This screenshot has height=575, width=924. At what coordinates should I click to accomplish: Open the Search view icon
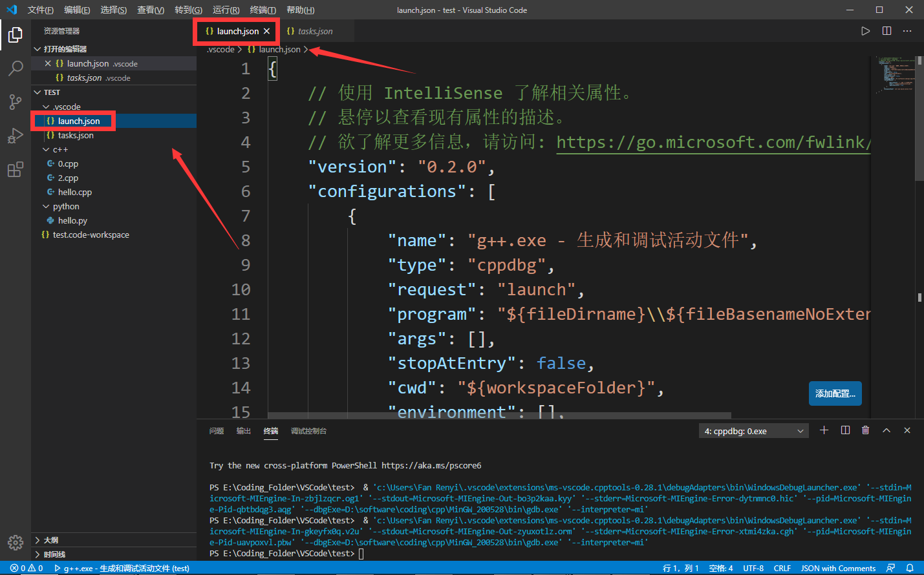[x=16, y=68]
